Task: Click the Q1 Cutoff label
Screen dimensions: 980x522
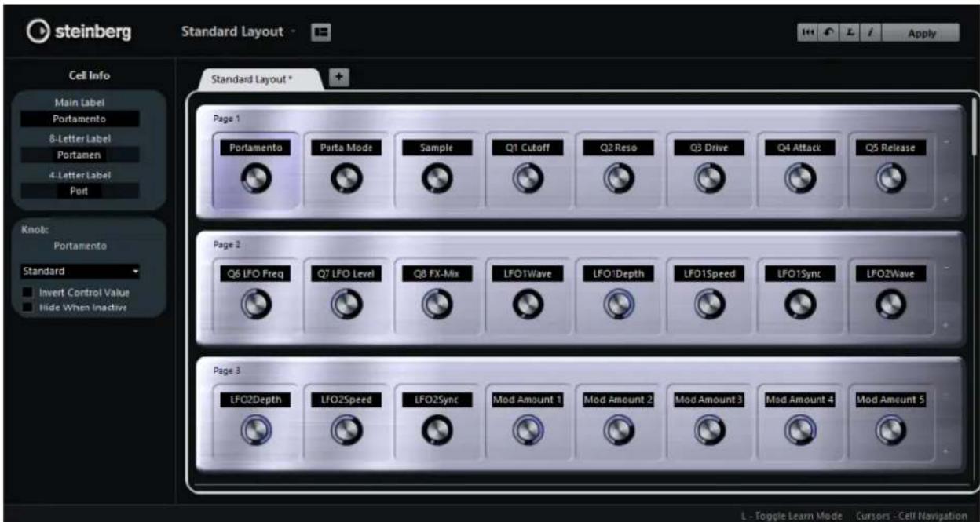Action: point(527,147)
